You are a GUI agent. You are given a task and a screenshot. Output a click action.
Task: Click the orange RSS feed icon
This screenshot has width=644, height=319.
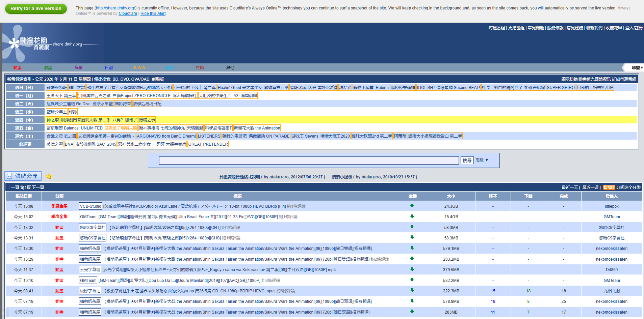point(609,187)
